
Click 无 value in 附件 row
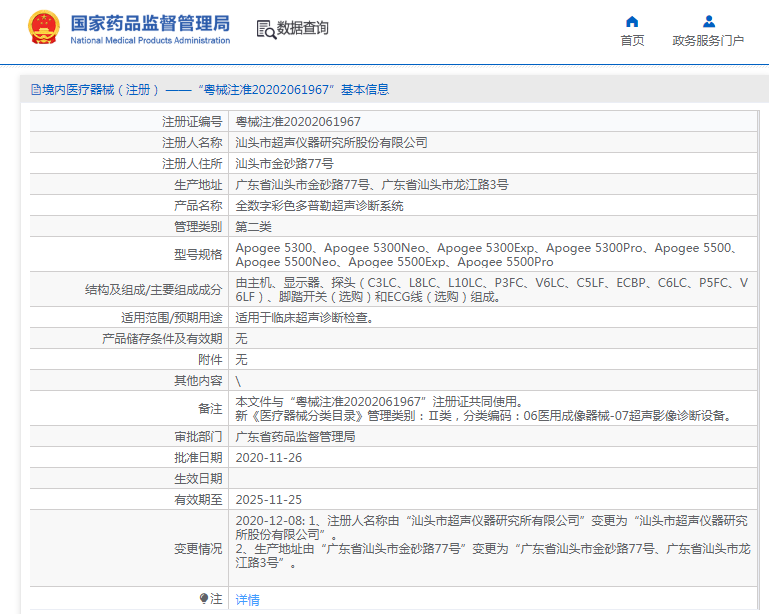tap(241, 360)
